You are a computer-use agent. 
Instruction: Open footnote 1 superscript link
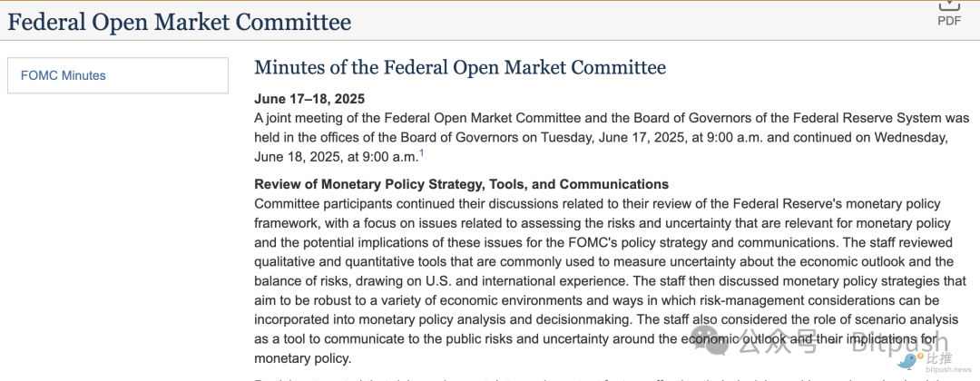421,152
